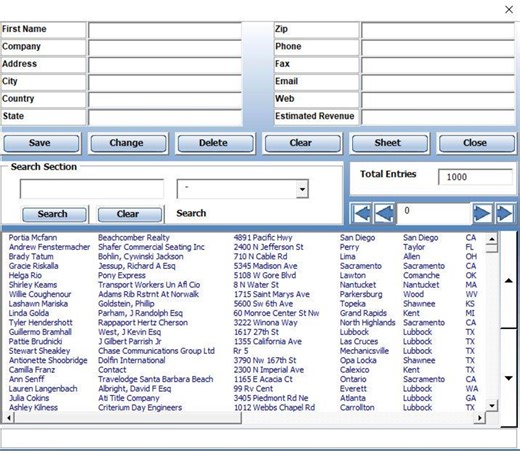The image size is (520, 451).
Task: Click the large spin down arrow beside list
Action: [509, 378]
